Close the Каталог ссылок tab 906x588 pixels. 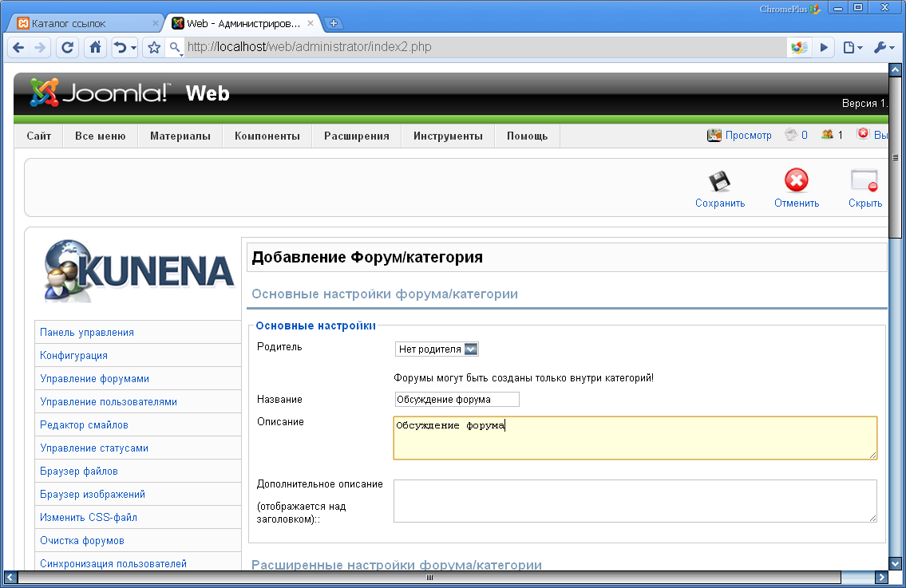[155, 24]
